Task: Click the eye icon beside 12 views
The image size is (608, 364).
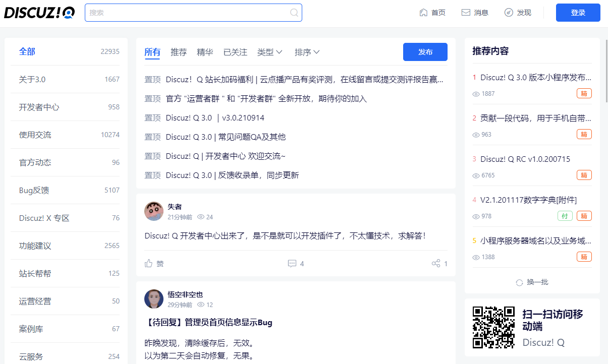Action: click(200, 305)
